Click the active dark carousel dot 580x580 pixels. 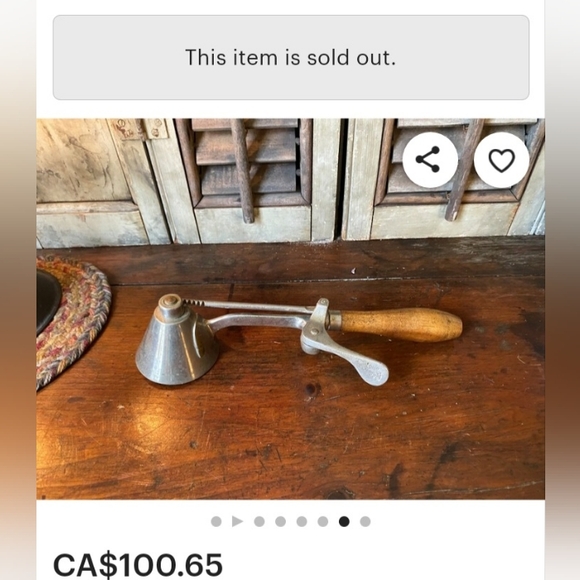click(344, 522)
